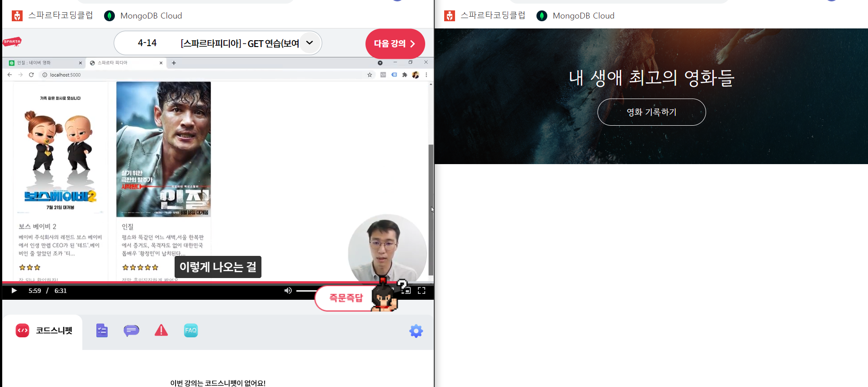
Task: Open the Chrome profile avatar
Action: coord(416,75)
